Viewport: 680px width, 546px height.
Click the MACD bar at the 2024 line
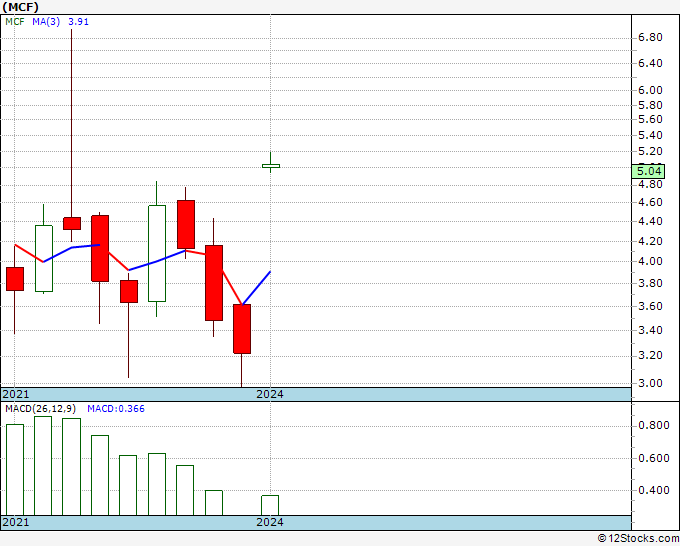[270, 505]
